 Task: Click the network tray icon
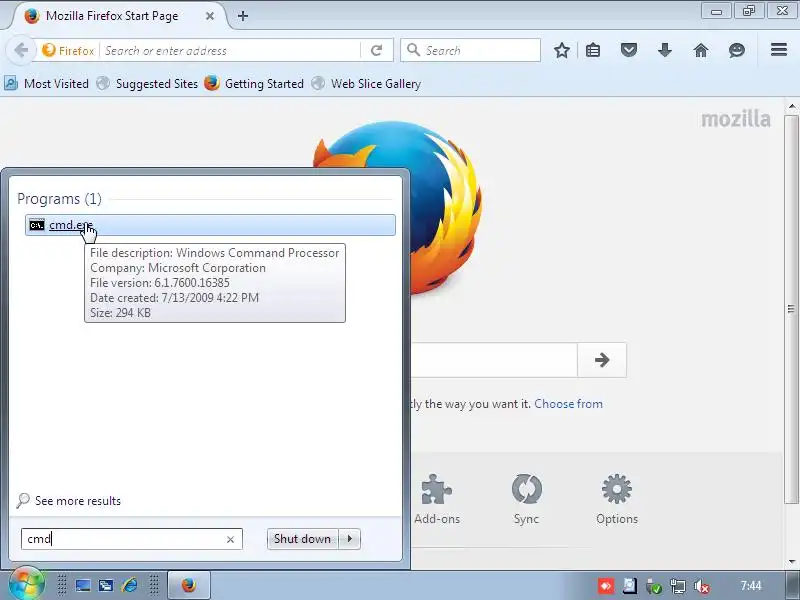[x=678, y=586]
